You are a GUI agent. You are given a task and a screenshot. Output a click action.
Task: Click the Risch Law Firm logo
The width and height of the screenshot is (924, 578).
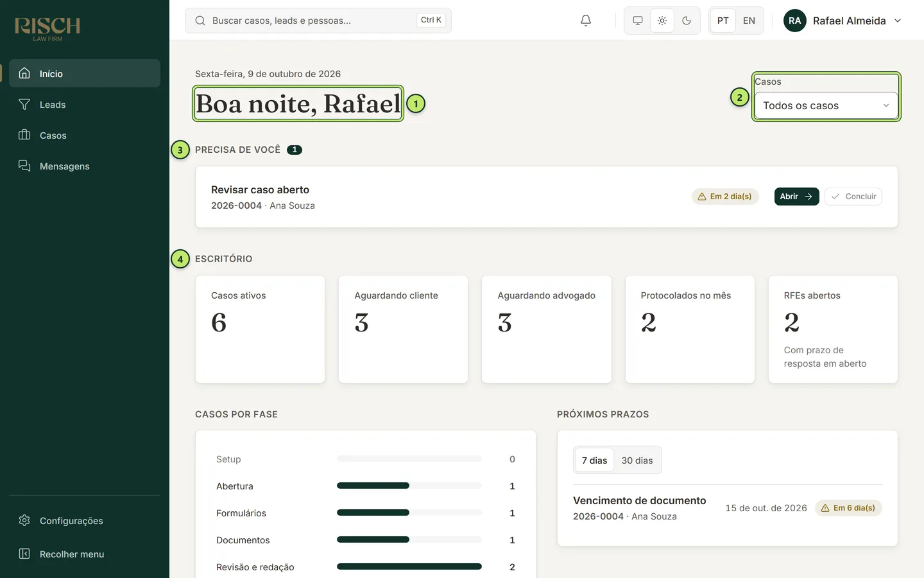tap(47, 29)
